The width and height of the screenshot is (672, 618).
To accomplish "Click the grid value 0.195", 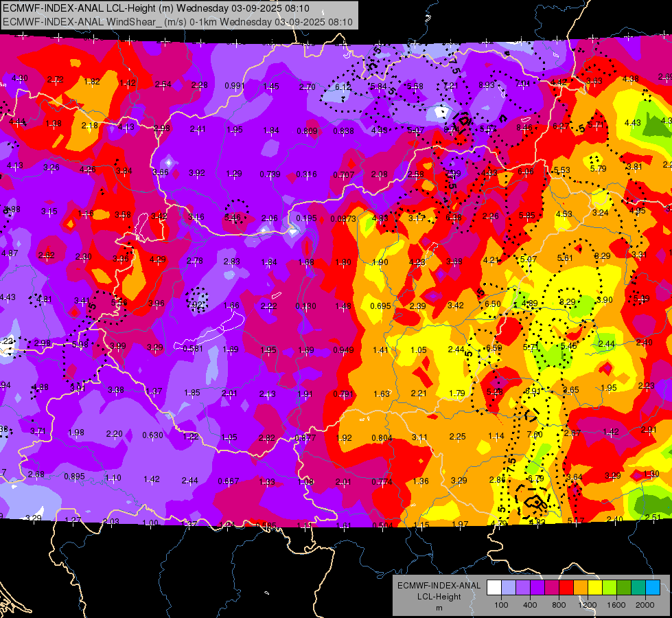I will click(x=306, y=218).
